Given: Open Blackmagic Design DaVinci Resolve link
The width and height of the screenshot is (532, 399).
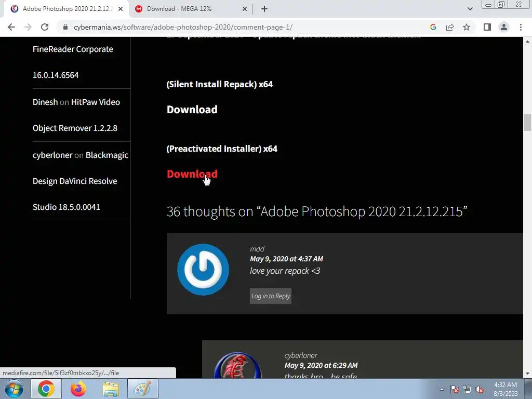Looking at the screenshot, I should (81, 181).
